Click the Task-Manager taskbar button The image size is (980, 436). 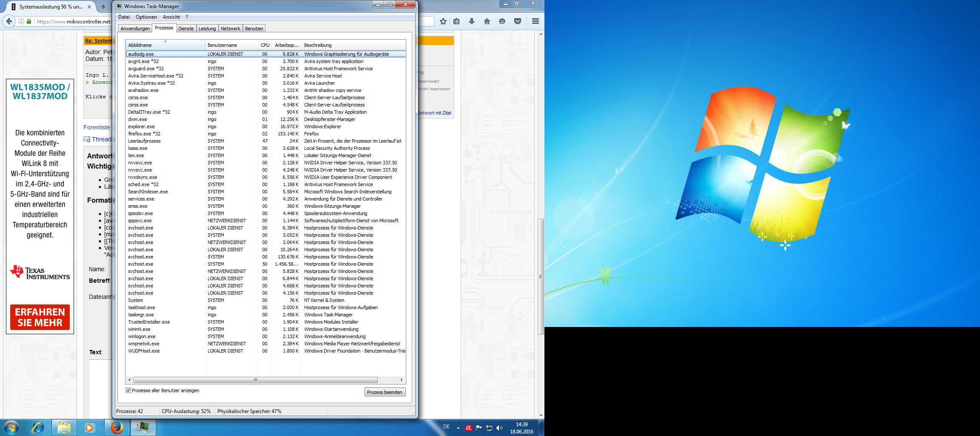[143, 427]
